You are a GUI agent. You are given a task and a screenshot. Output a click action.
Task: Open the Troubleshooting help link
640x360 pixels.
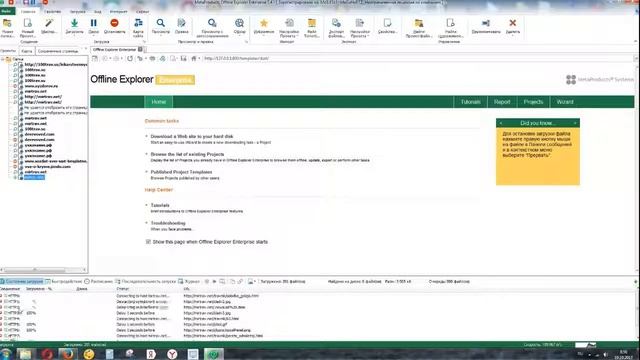[x=168, y=223]
